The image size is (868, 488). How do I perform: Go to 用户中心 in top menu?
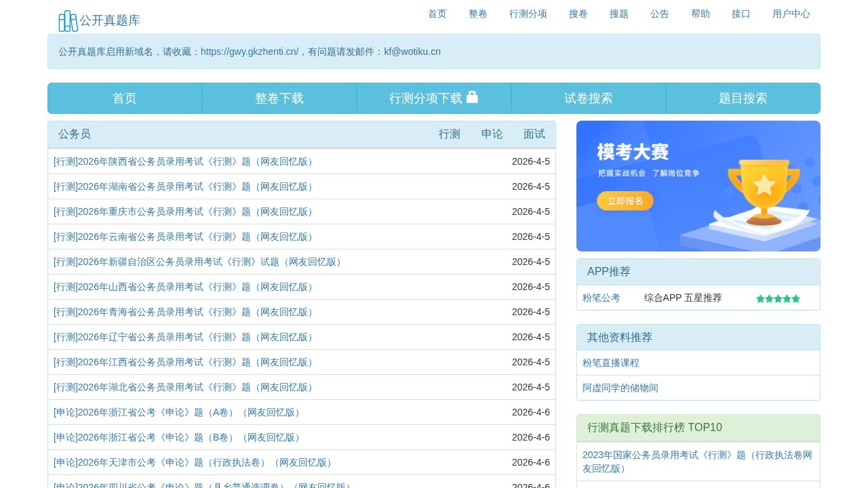[791, 14]
